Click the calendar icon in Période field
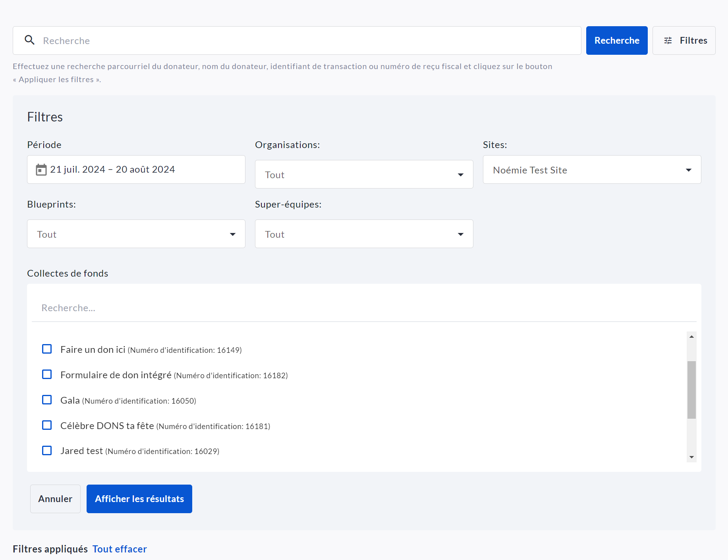The width and height of the screenshot is (728, 560). pyautogui.click(x=41, y=170)
